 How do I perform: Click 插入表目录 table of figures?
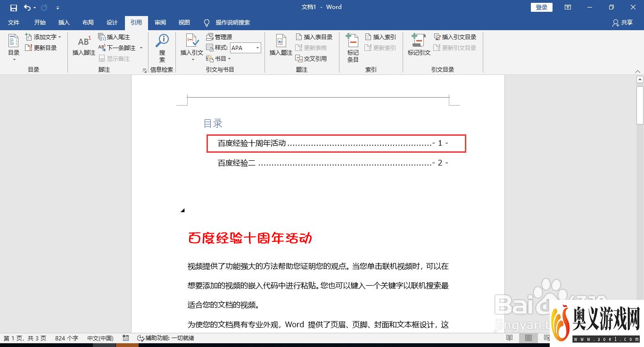coord(314,37)
